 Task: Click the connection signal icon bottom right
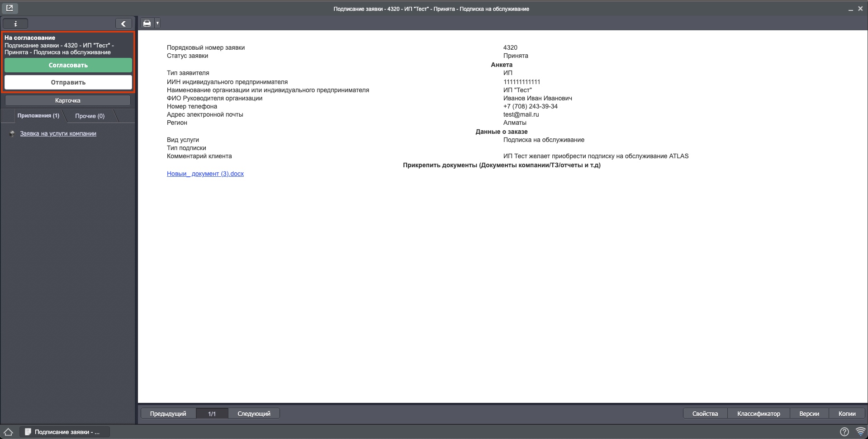859,432
